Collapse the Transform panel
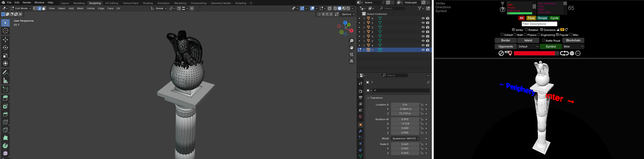Image resolution: width=644 pixels, height=159 pixels. pos(368,98)
